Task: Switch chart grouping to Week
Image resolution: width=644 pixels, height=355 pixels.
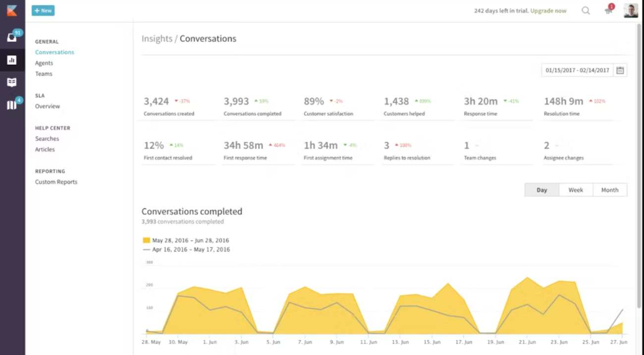Action: click(x=576, y=190)
